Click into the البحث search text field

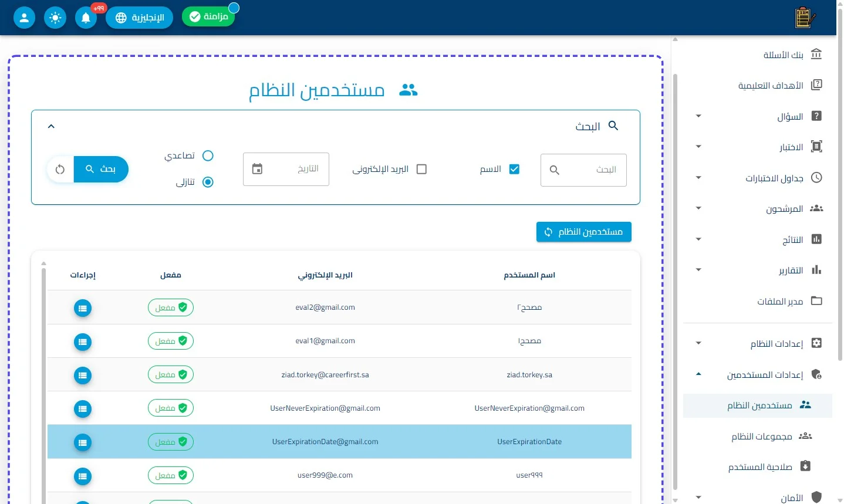583,170
